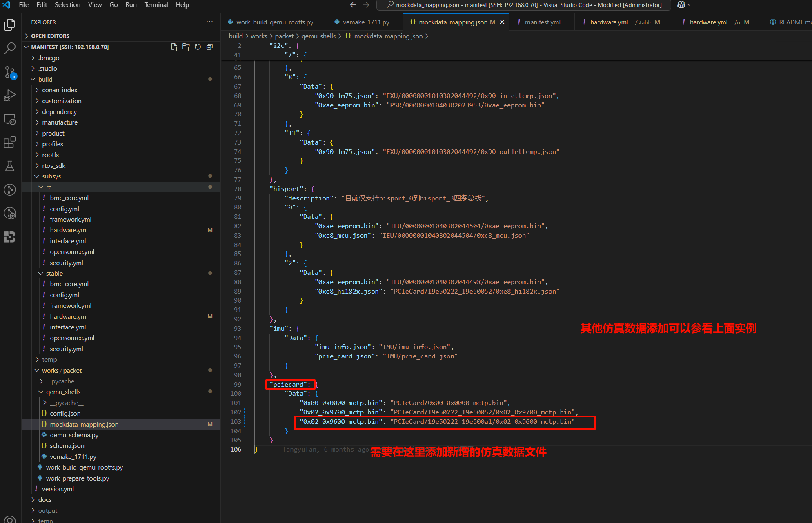Open Extensions view in activity bar
The image size is (812, 523).
pyautogui.click(x=10, y=142)
